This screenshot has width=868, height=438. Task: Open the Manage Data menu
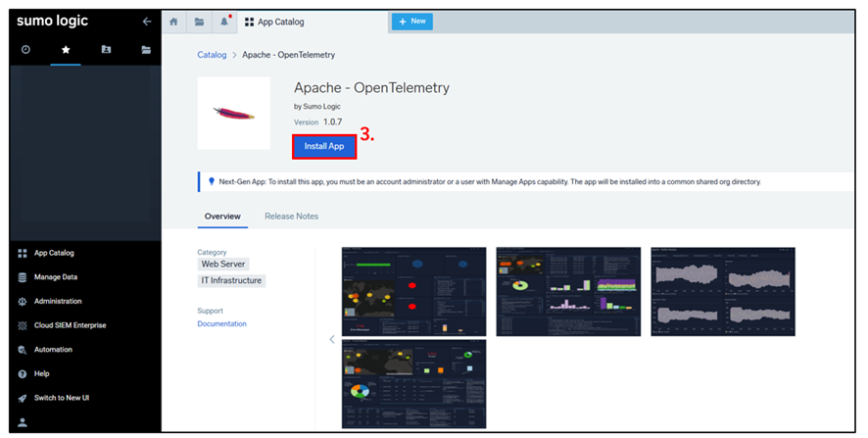pos(56,277)
